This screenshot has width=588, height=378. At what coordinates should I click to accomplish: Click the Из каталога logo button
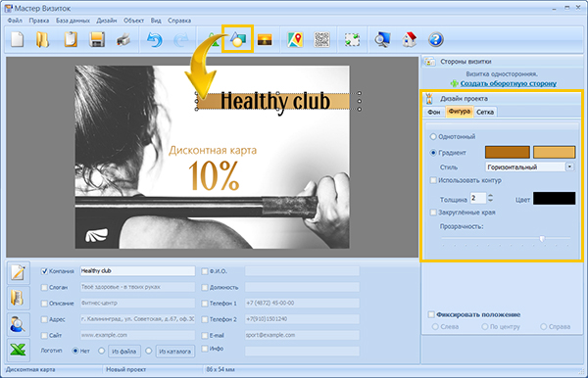(175, 352)
